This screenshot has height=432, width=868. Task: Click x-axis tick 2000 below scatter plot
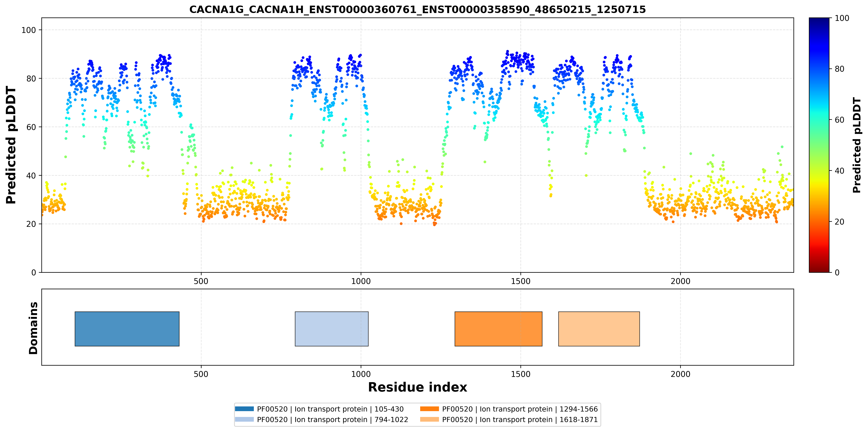tap(680, 281)
